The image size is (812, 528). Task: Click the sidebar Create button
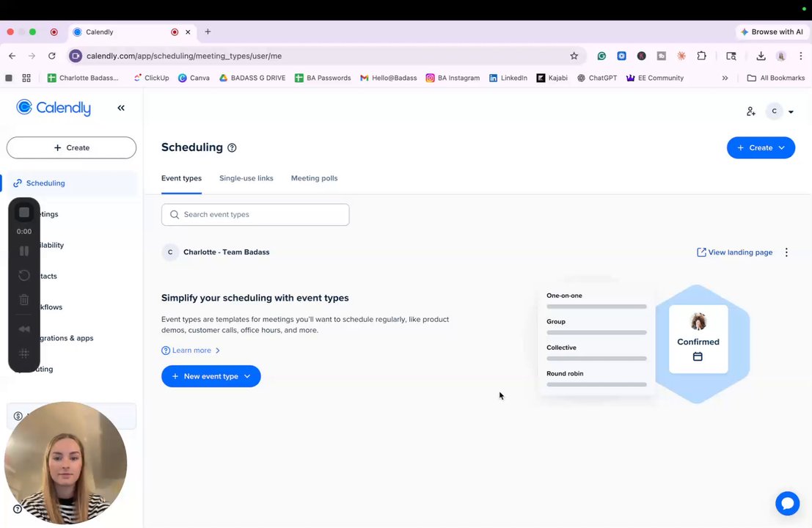point(71,147)
